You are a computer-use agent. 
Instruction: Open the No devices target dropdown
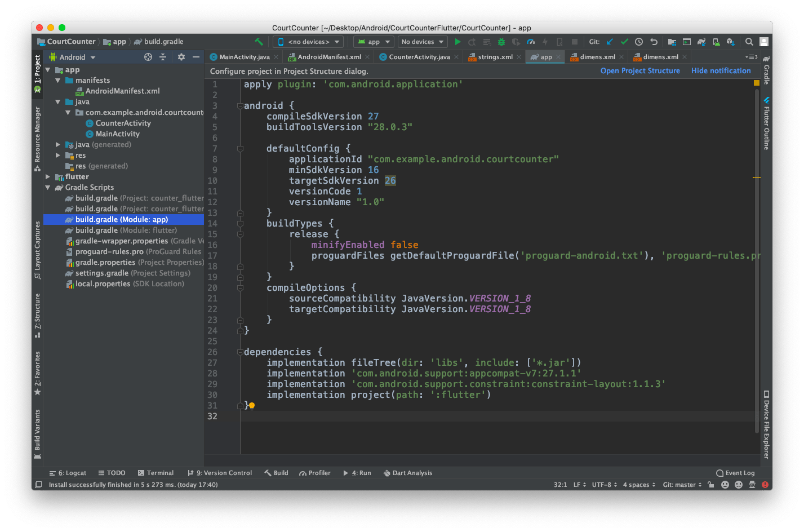pyautogui.click(x=423, y=42)
